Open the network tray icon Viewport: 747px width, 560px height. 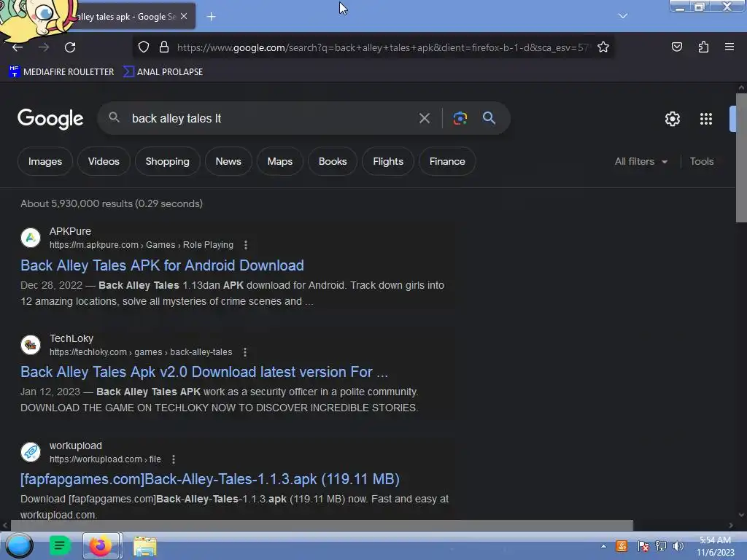coord(660,546)
